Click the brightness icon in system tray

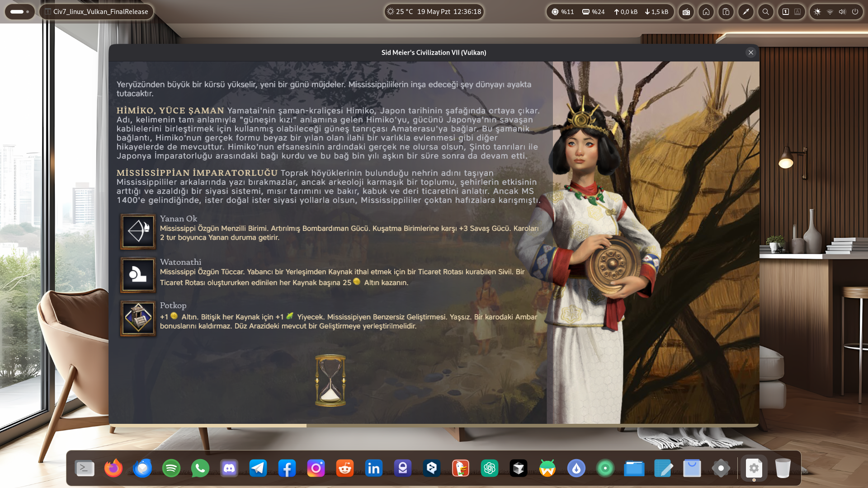pos(817,12)
